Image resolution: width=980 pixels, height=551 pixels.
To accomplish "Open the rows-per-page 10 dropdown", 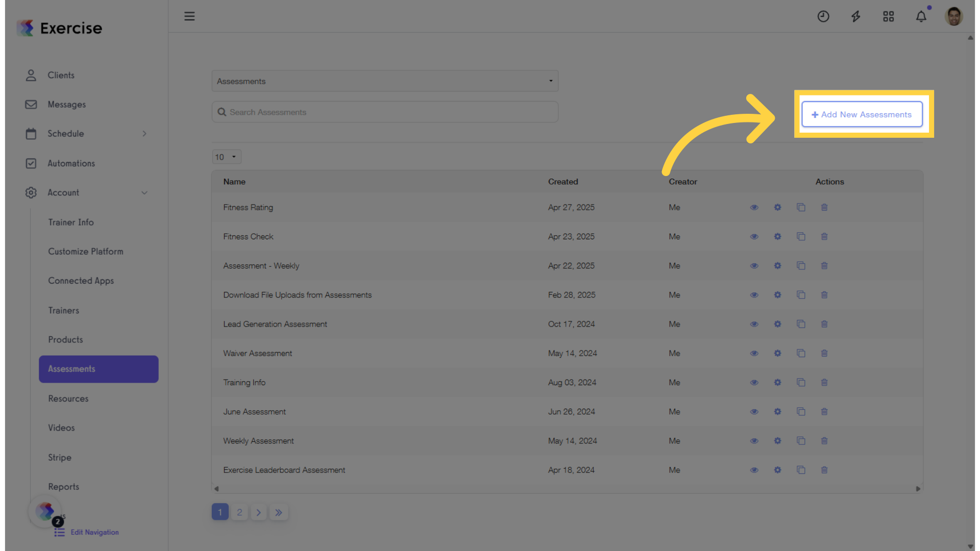I will pos(227,157).
